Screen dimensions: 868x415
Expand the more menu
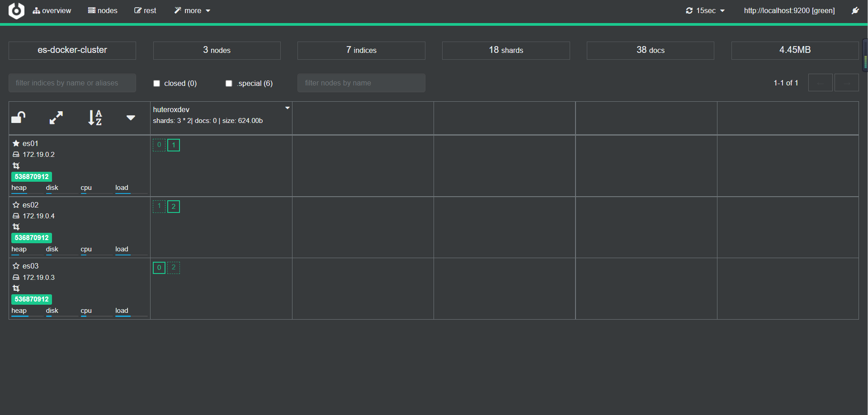192,10
